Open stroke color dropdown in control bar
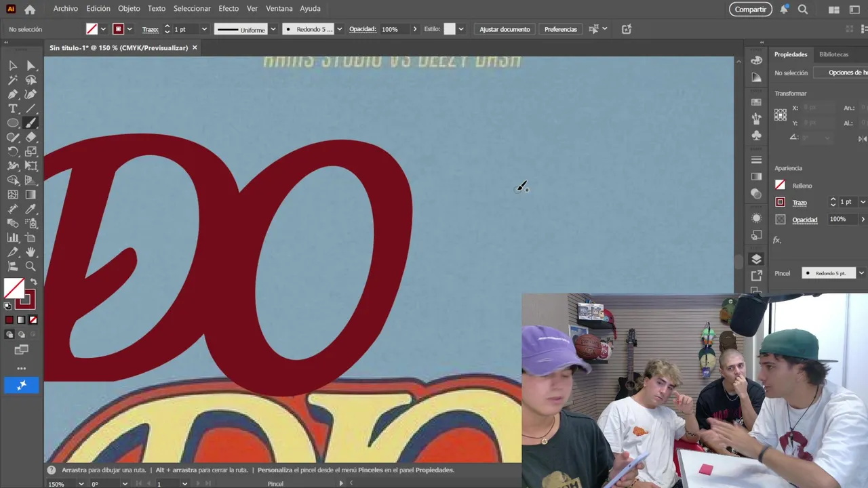The image size is (868, 488). click(130, 29)
